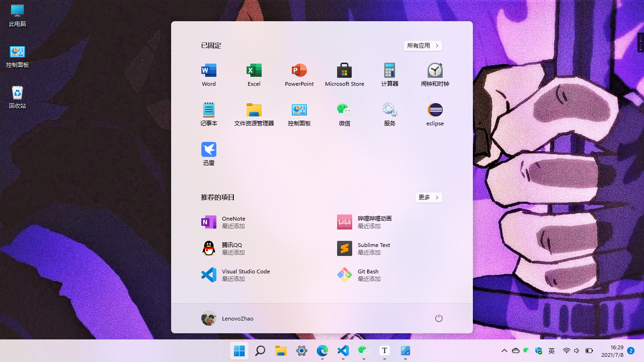644x362 pixels.
Task: Expand hidden system tray icons chevron
Action: coord(504,351)
